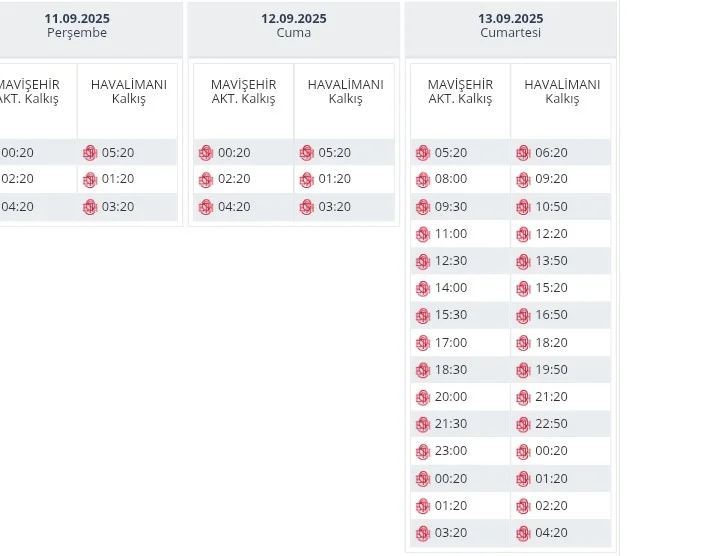Open the 11.09.2025 Perşembe date header
The image size is (720, 556).
tap(76, 26)
